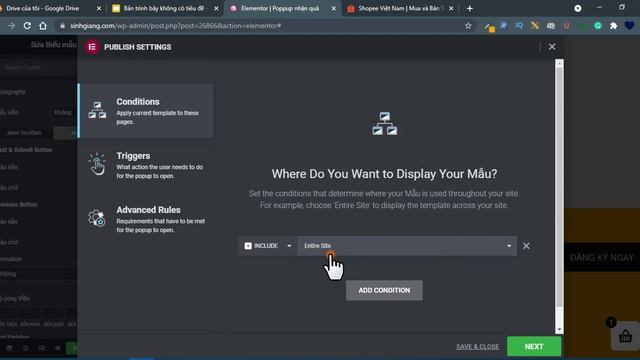Click the Elementor logo icon
The image size is (640, 360).
pyautogui.click(x=92, y=47)
